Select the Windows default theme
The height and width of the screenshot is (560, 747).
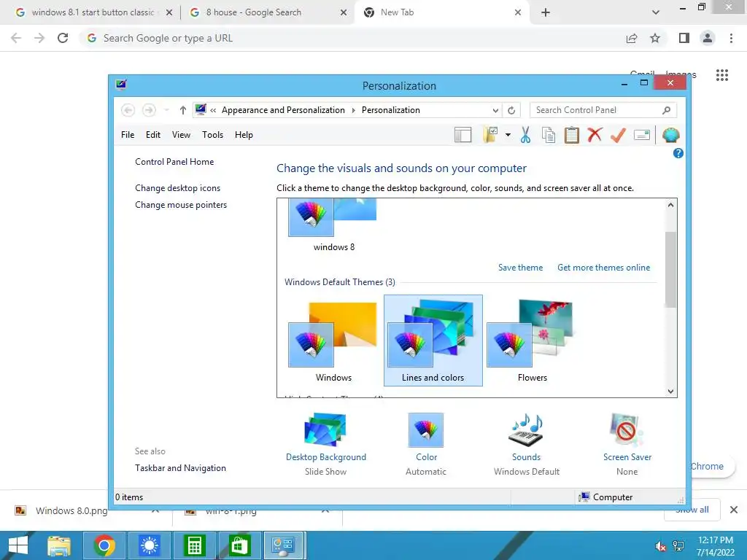(x=333, y=341)
